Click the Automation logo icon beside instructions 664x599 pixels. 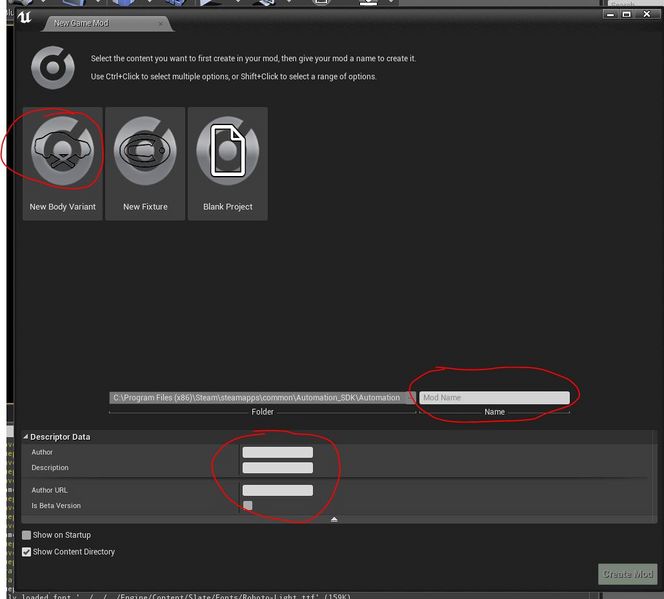(52, 67)
